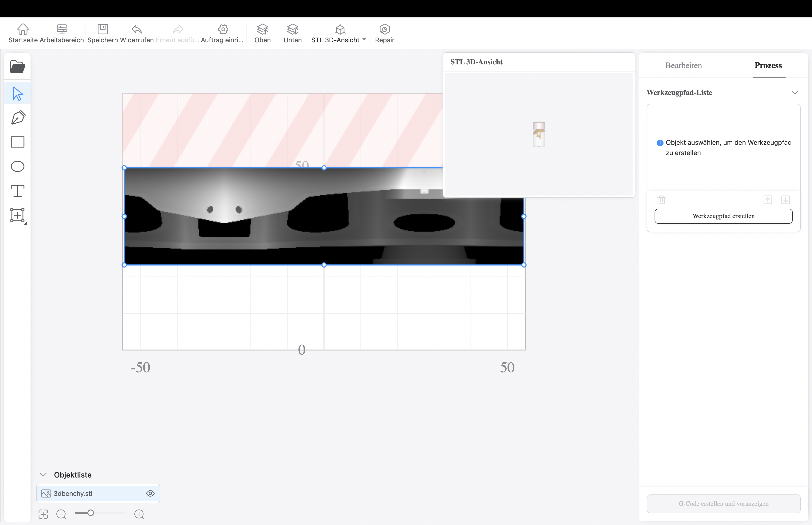Click the Werkzeugpfad erstellen button
Image resolution: width=812 pixels, height=525 pixels.
pyautogui.click(x=723, y=216)
